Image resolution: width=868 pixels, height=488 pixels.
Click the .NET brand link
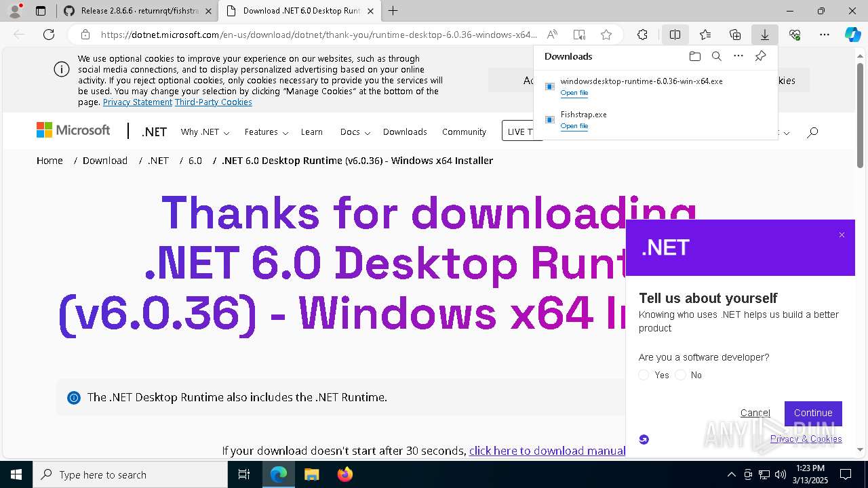[154, 132]
